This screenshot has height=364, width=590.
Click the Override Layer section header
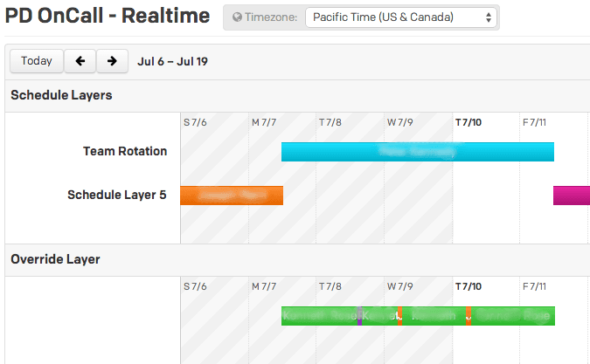(x=55, y=259)
